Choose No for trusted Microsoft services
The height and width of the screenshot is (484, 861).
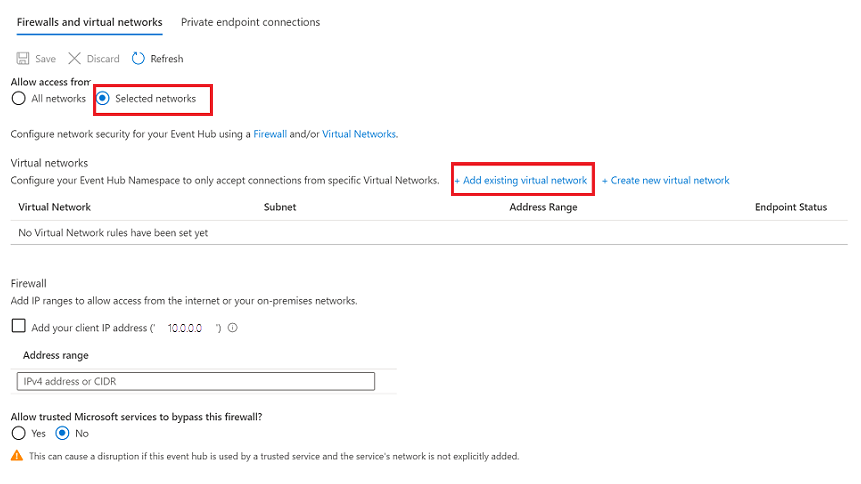coord(63,433)
